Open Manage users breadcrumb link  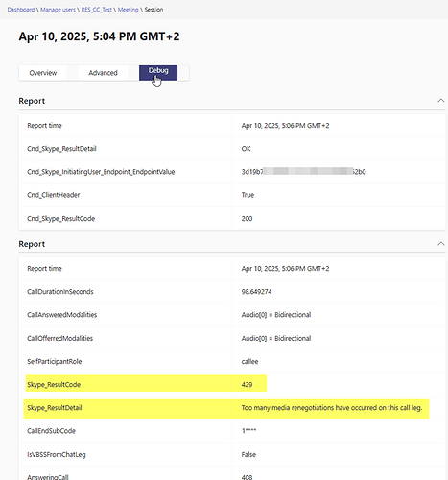[58, 10]
